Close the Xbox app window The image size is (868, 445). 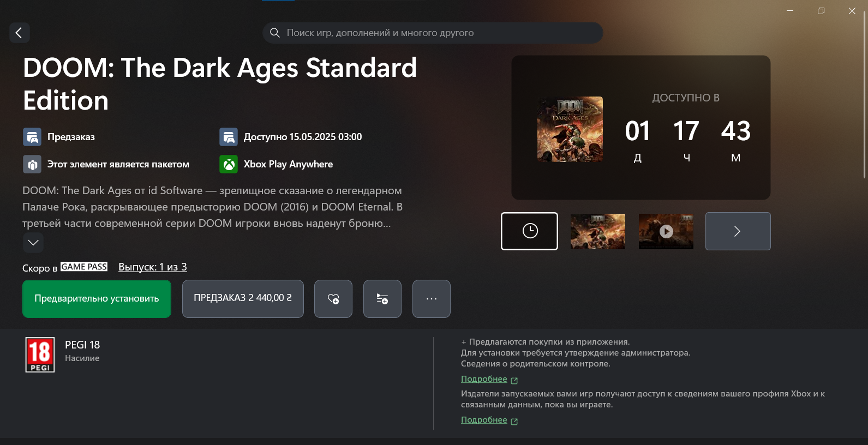852,11
